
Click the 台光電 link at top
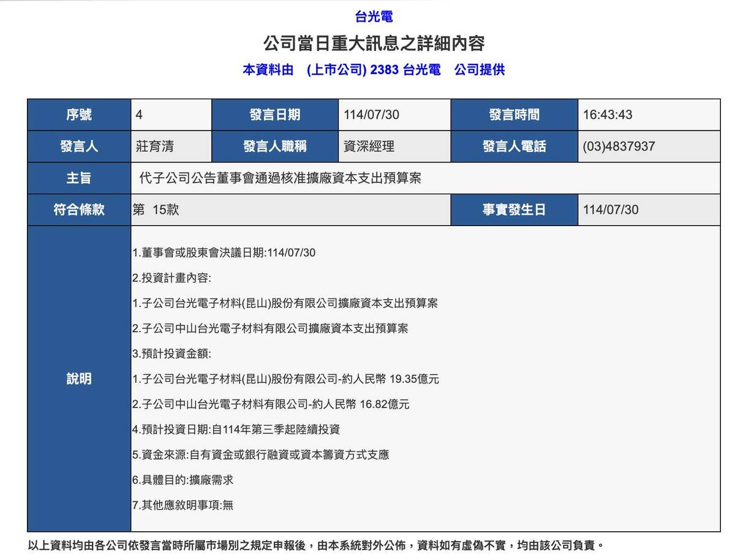(375, 16)
